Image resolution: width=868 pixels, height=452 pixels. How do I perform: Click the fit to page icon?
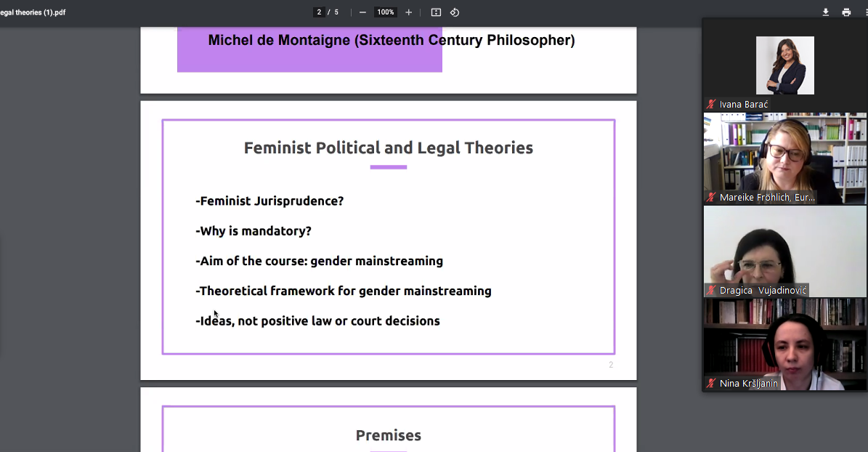pos(436,12)
